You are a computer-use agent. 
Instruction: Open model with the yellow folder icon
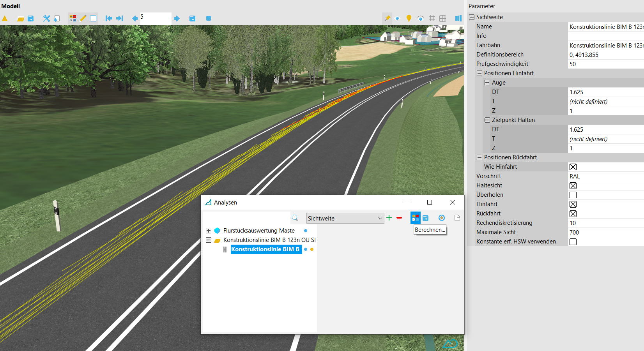[x=21, y=18]
